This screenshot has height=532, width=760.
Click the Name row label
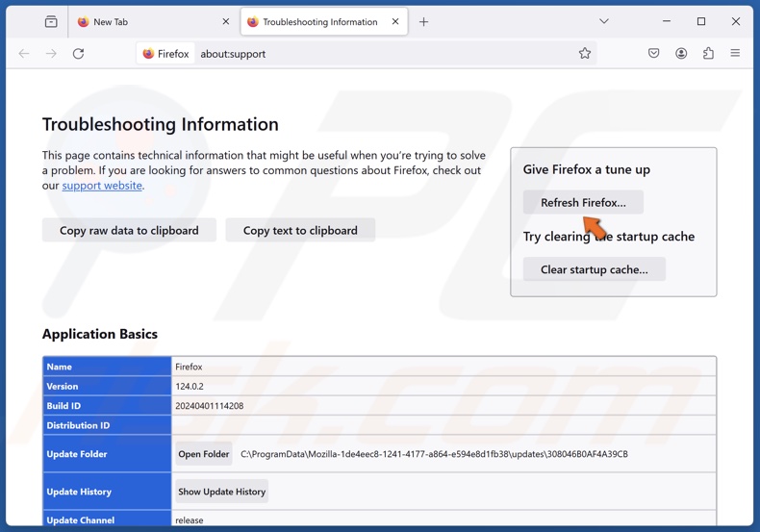click(59, 367)
